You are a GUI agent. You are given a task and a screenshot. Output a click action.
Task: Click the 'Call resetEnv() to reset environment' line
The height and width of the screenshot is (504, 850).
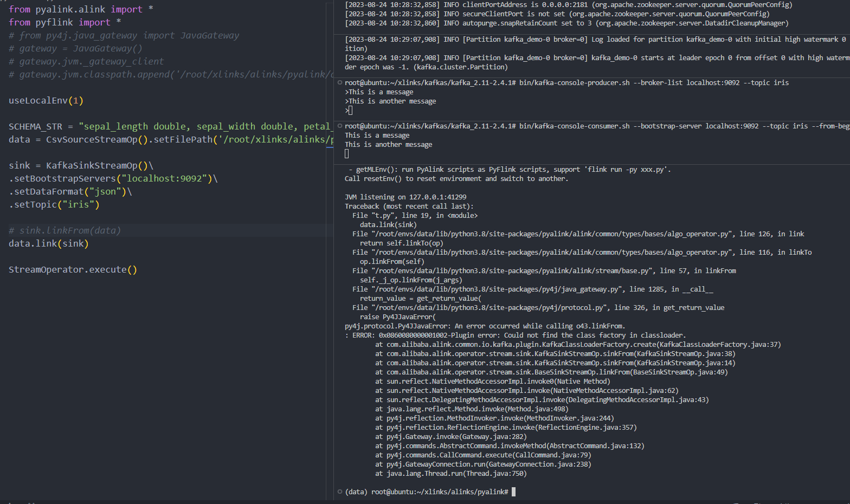click(456, 179)
